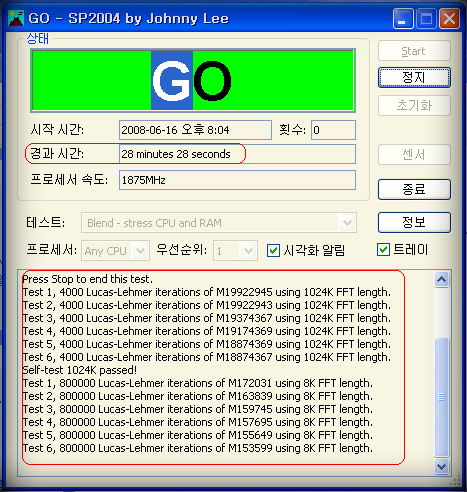Click log line with M19174369
Screen dimensions: 467x492
click(x=207, y=331)
